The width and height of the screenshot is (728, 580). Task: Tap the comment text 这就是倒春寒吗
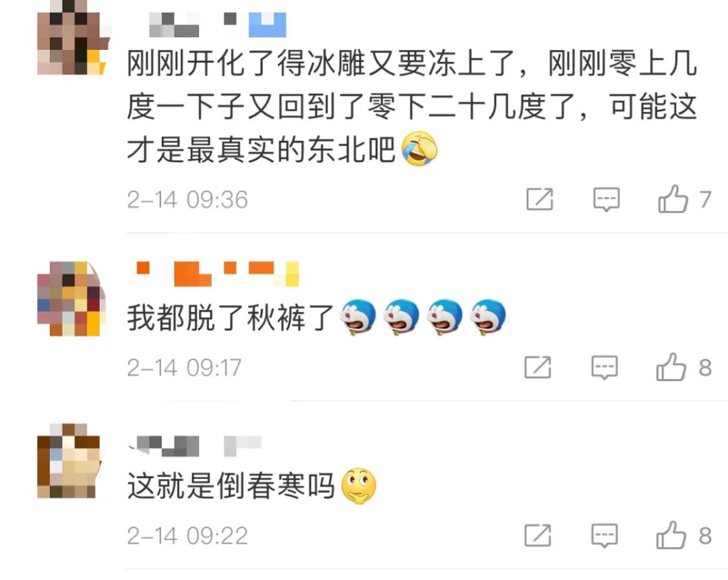click(231, 486)
